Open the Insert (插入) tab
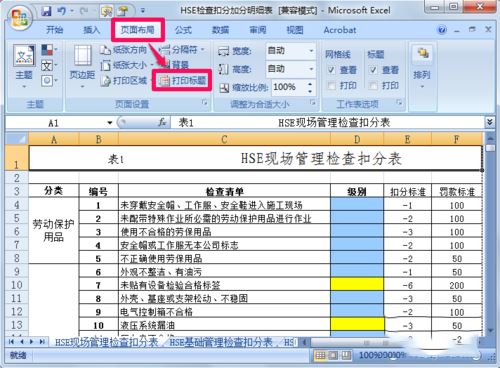Screen dimensions: 500x368 point(91,30)
